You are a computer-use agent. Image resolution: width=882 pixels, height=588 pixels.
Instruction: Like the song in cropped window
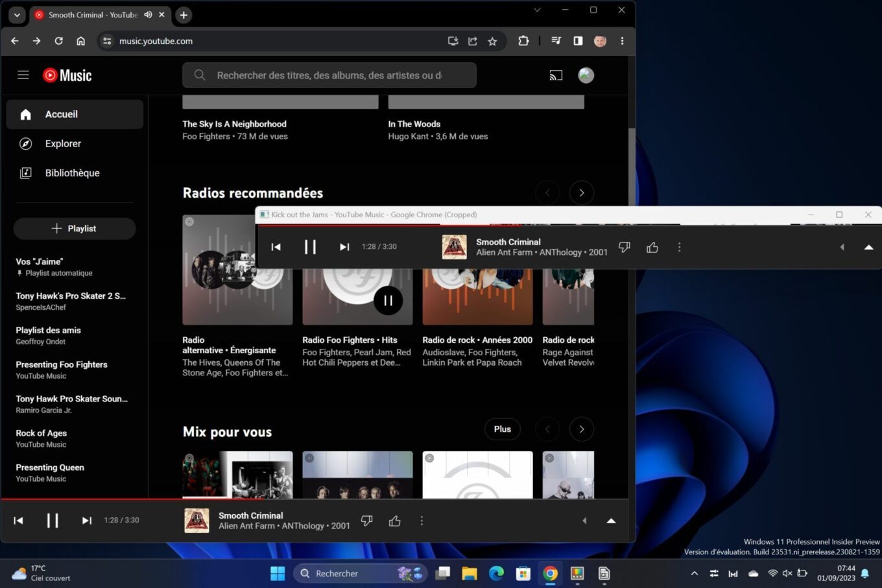[652, 247]
